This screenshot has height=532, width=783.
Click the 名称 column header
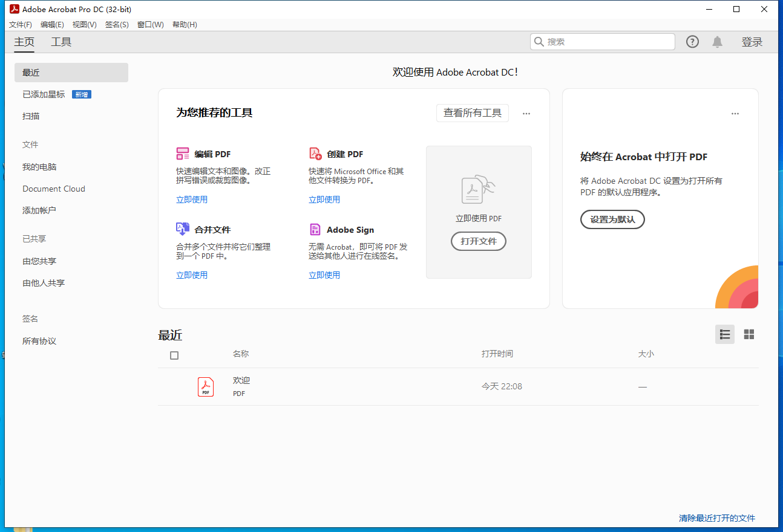coord(241,354)
